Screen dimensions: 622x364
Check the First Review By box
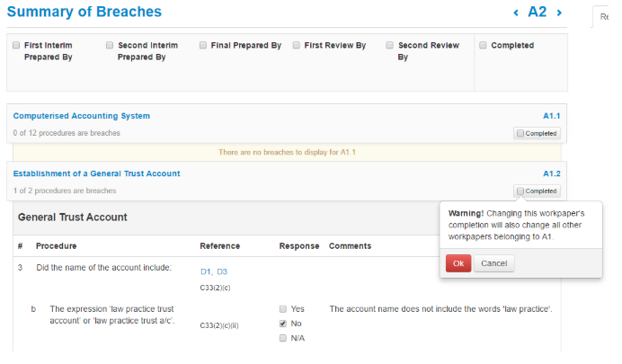297,45
